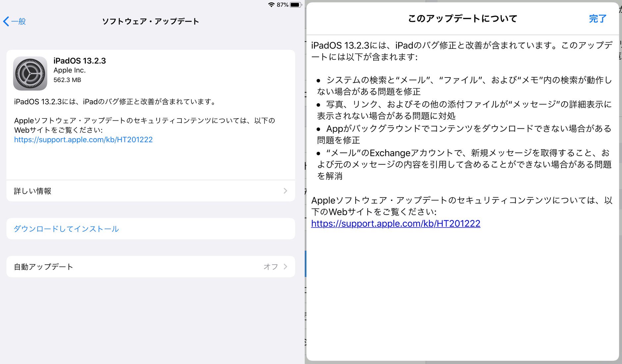The height and width of the screenshot is (364, 622).
Task: Click the Apple Inc. developer label
Action: pyautogui.click(x=70, y=70)
